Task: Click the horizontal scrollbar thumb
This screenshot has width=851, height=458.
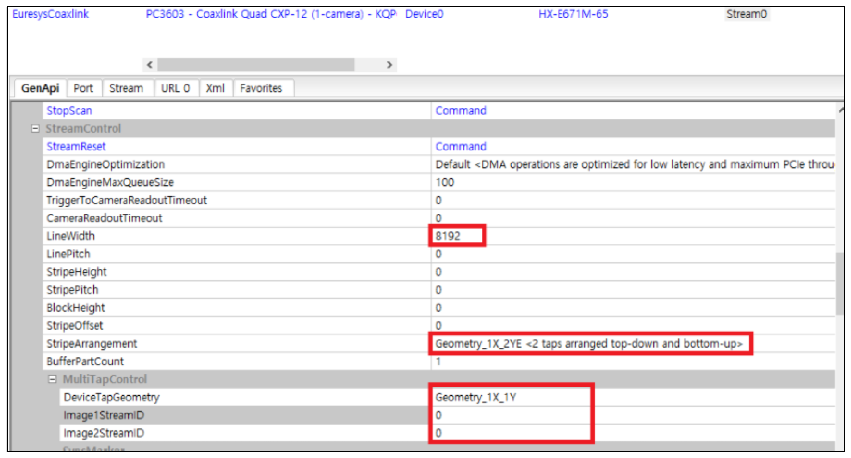Action: click(256, 65)
